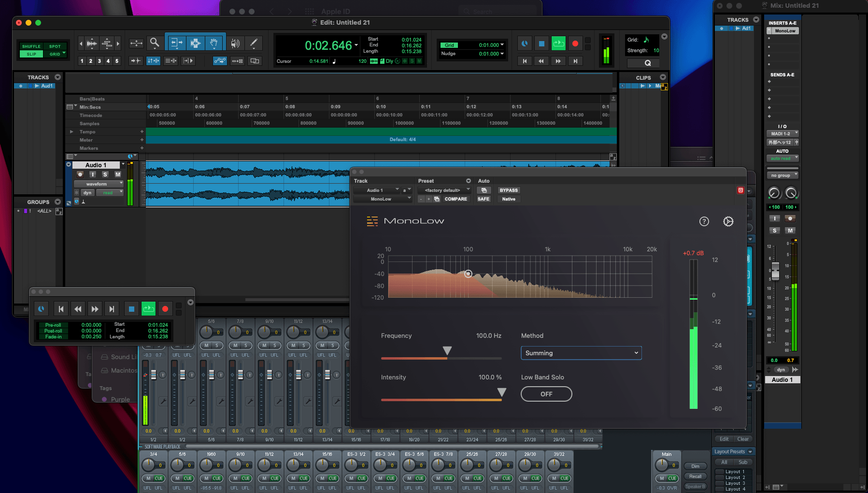Select the Pencil tool
Image resolution: width=868 pixels, height=493 pixels.
[x=254, y=43]
